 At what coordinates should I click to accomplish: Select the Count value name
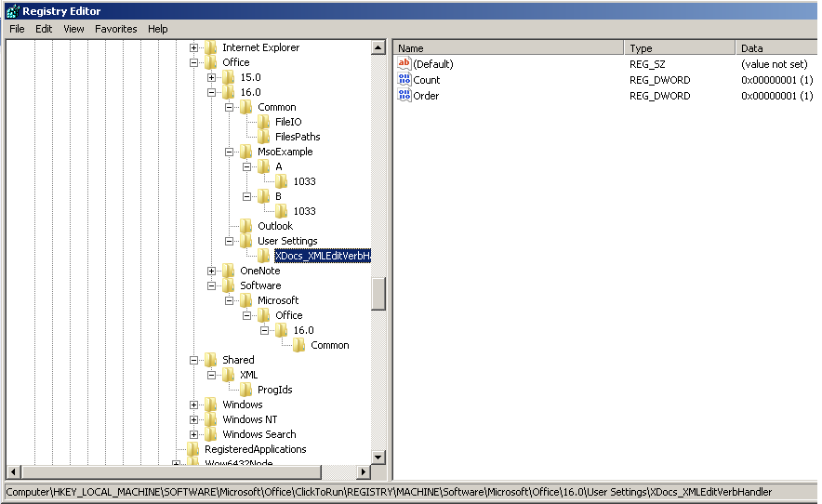click(426, 80)
